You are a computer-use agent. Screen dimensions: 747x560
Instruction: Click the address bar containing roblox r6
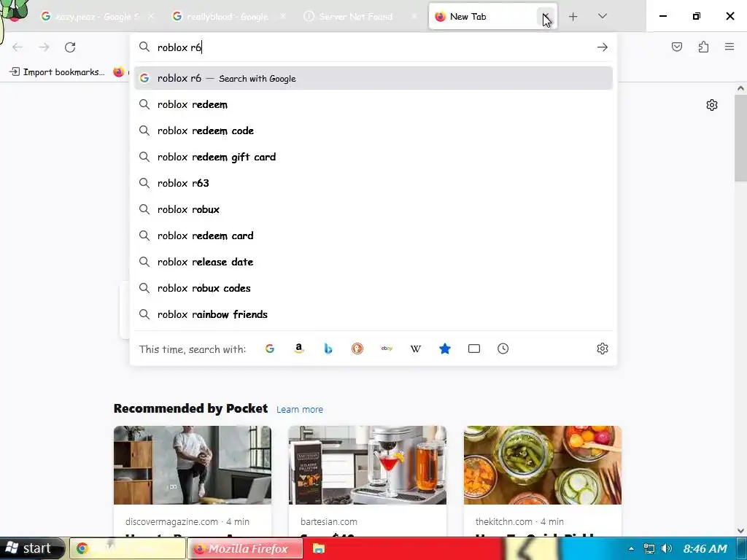(x=373, y=47)
